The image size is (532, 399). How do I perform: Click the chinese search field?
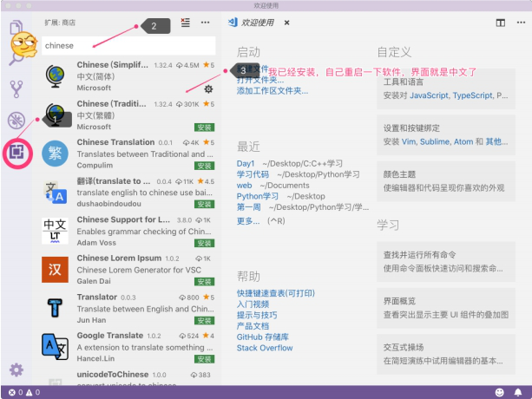pos(128,45)
